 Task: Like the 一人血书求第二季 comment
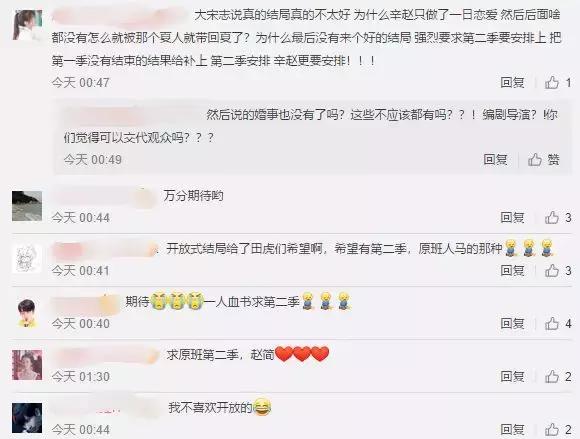click(x=558, y=324)
